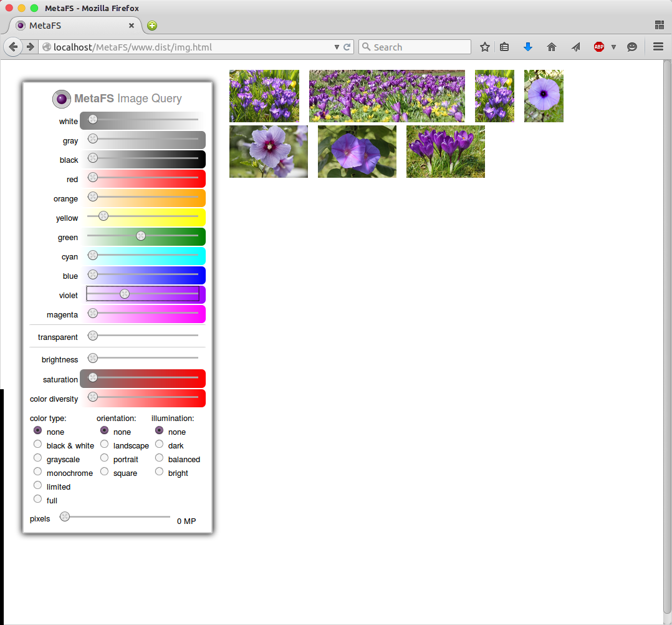672x625 pixels.
Task: Click the violet slider handle
Action: tap(124, 293)
